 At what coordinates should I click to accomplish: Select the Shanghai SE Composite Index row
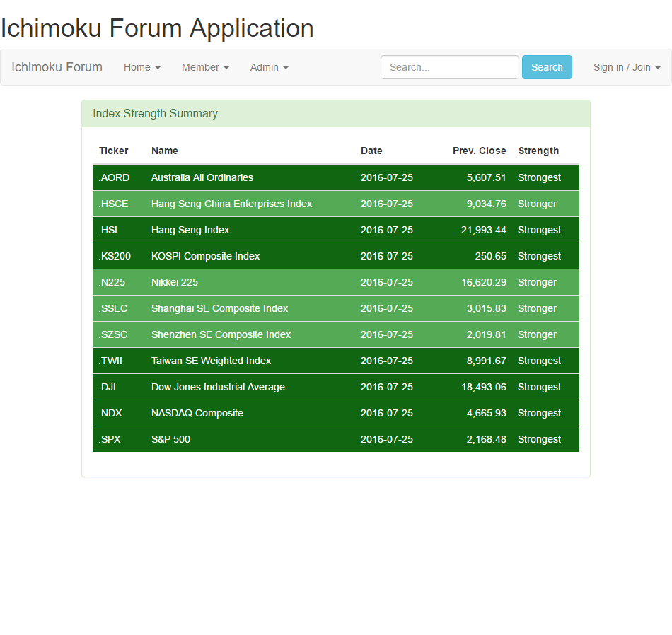point(219,308)
